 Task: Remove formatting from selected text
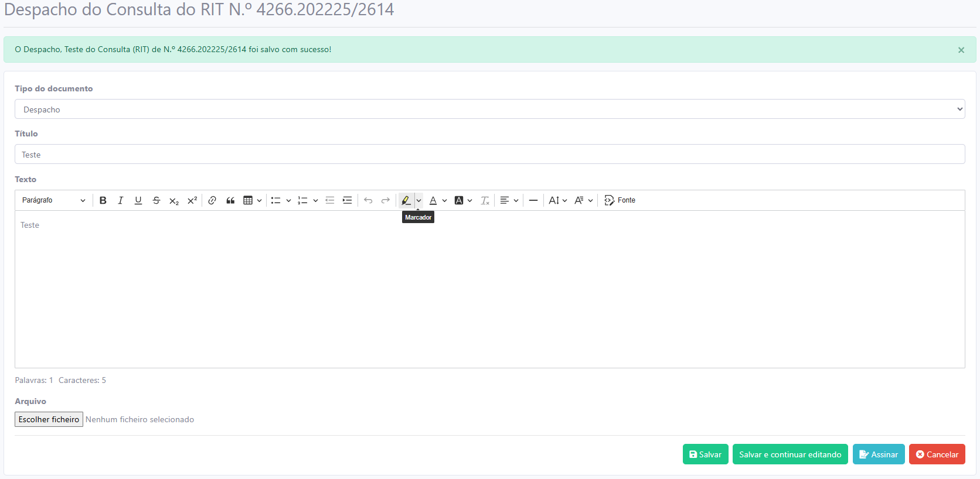coord(485,200)
